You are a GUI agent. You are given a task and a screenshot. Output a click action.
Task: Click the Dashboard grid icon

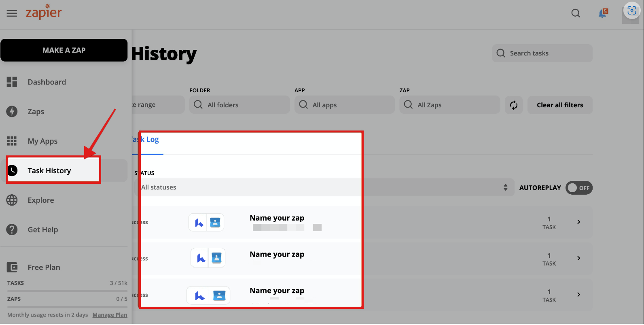(12, 82)
